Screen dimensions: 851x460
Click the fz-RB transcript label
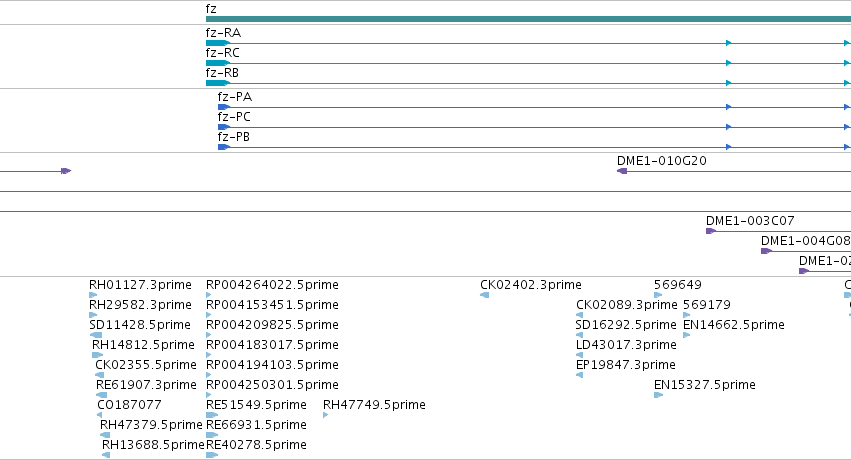tap(222, 73)
